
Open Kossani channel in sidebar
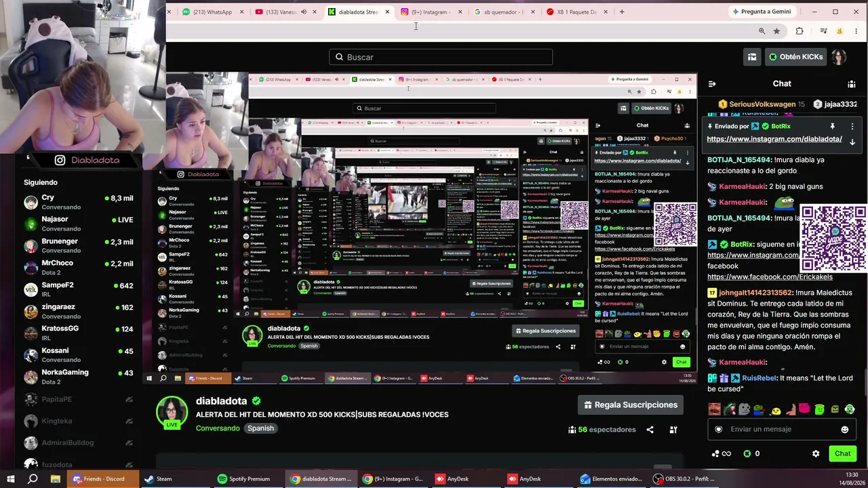(x=78, y=354)
